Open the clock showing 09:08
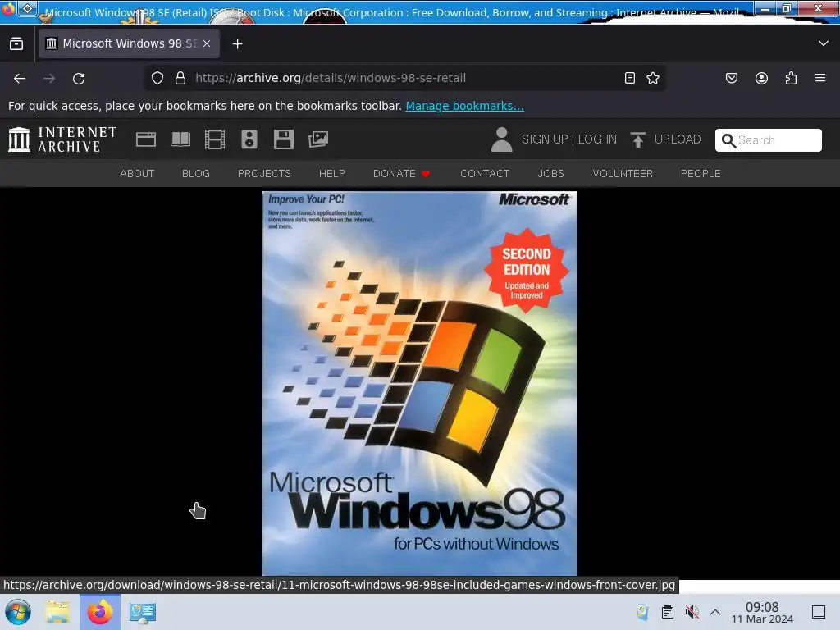The height and width of the screenshot is (630, 840). 762,612
